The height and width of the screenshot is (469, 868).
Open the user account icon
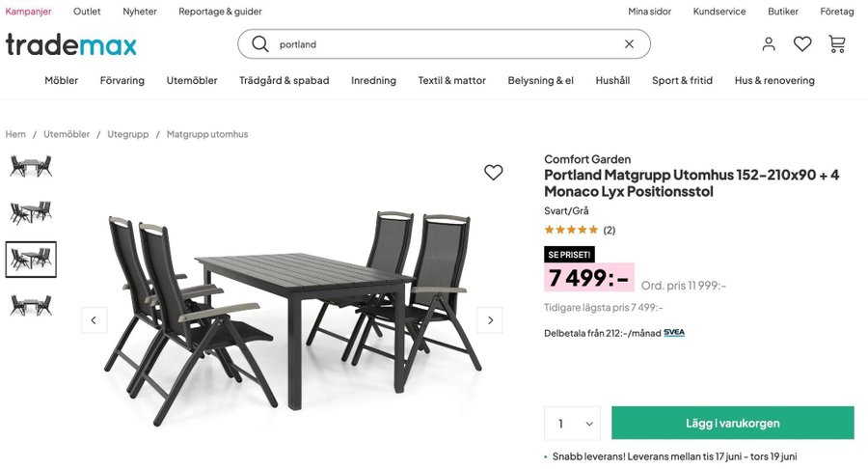(769, 44)
